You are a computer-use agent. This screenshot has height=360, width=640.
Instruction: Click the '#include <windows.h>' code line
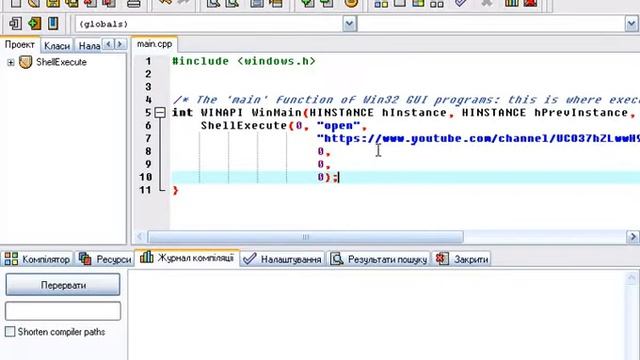tap(244, 61)
